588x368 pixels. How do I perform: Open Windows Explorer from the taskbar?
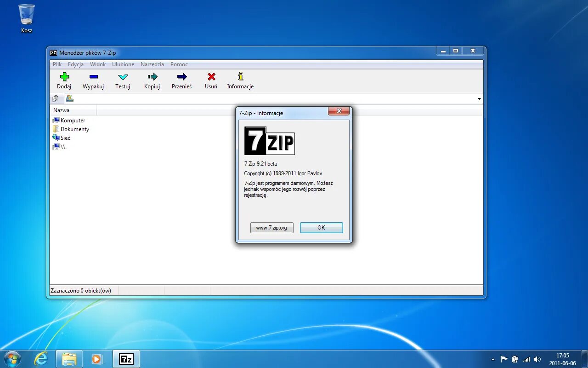click(69, 359)
